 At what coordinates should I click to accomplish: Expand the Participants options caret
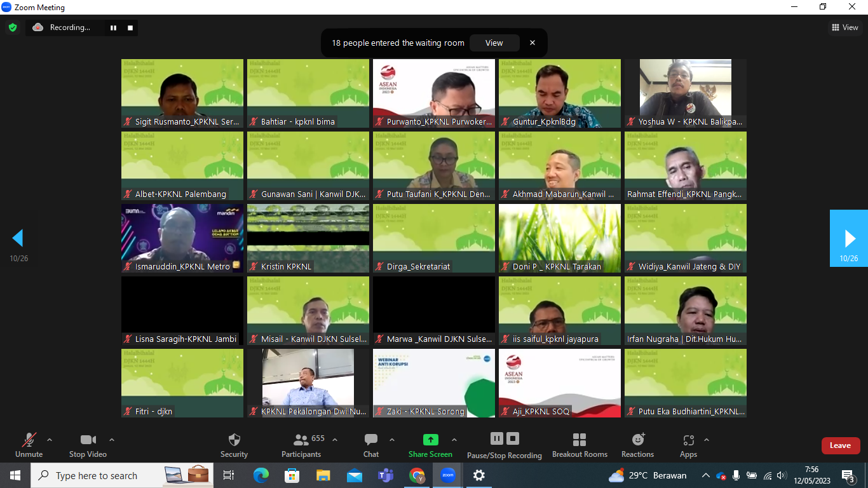click(335, 440)
